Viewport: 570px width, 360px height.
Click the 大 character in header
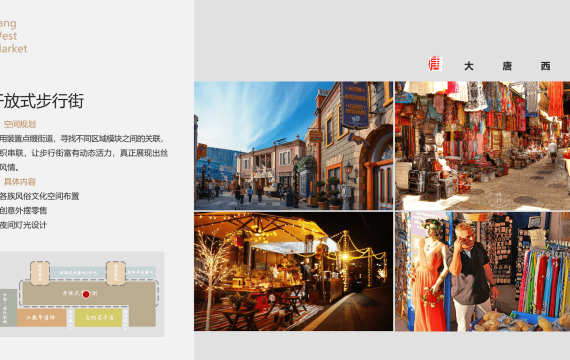pyautogui.click(x=469, y=66)
